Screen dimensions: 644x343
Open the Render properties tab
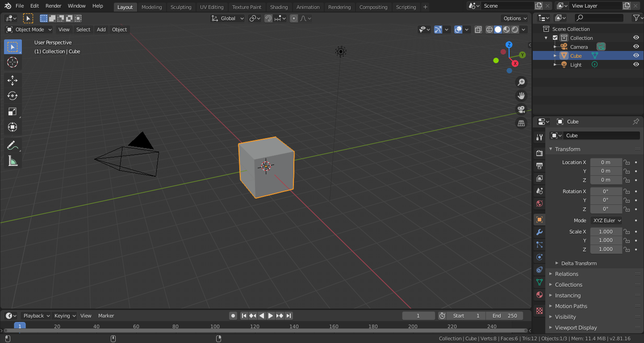point(539,152)
